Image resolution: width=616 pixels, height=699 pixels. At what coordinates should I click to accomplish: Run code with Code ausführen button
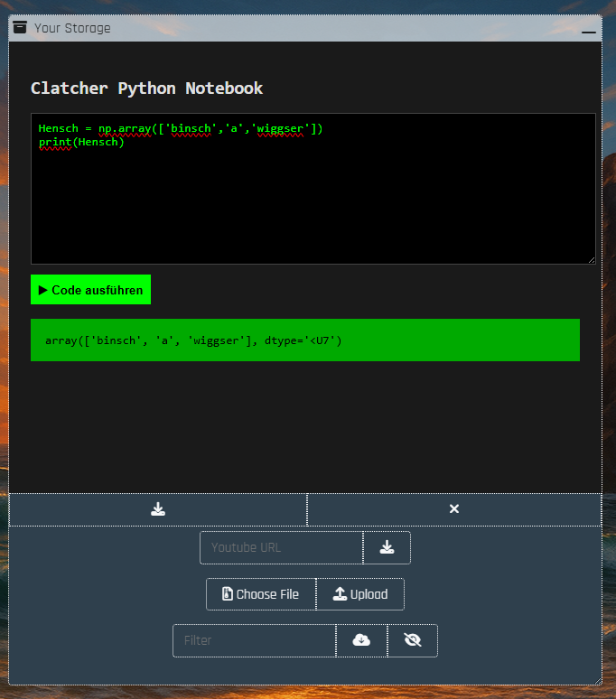pos(90,290)
